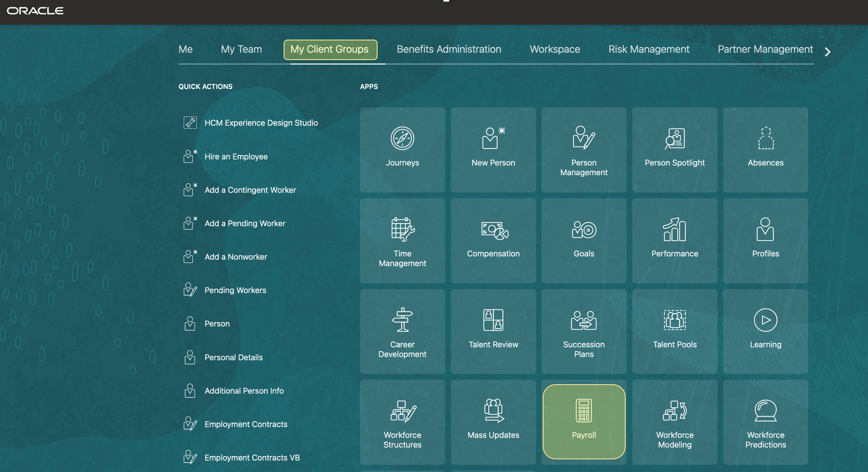The width and height of the screenshot is (868, 472).
Task: Open the Succession Plans app
Action: (584, 332)
